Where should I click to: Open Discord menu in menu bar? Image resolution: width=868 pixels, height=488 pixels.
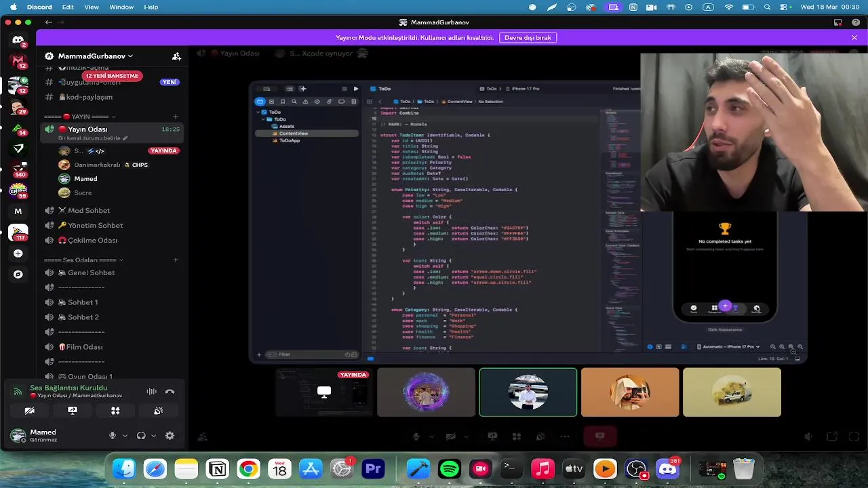39,7
